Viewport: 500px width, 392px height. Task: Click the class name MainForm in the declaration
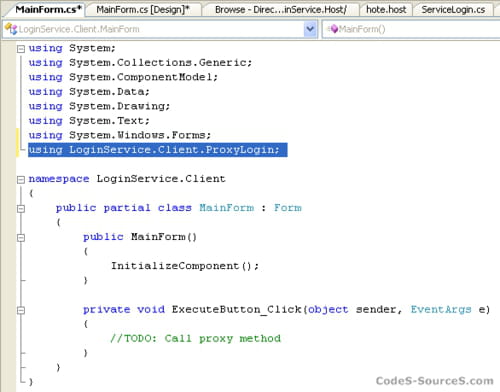(x=227, y=208)
